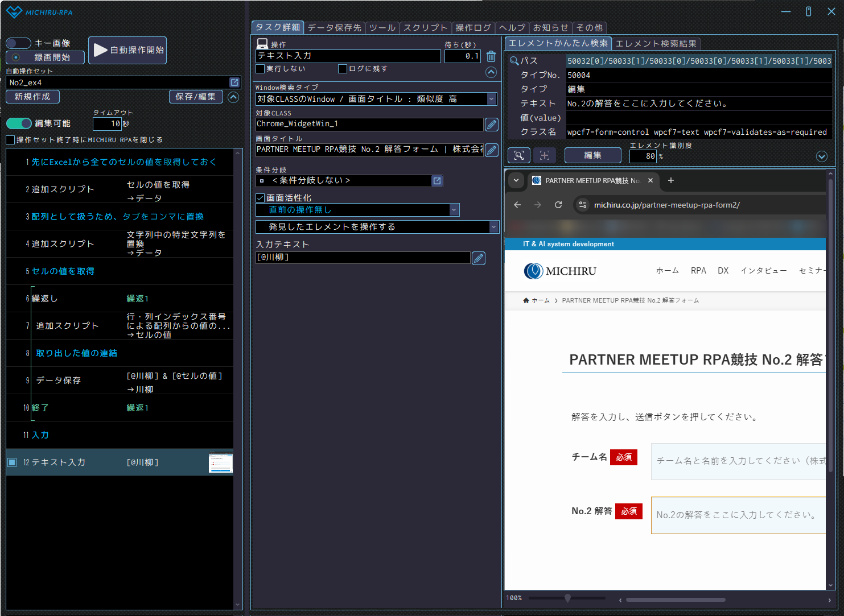Click the edit pencil next to 対象CLASS field
This screenshot has width=844, height=616.
tap(491, 125)
